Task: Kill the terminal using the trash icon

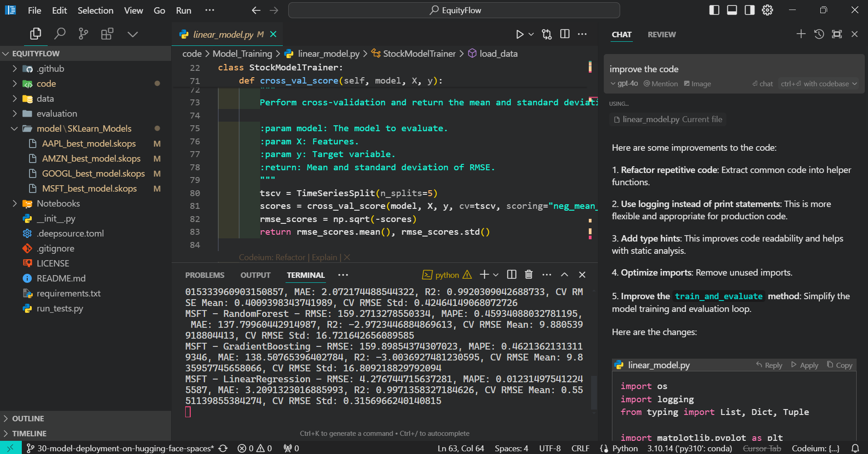Action: [x=528, y=274]
